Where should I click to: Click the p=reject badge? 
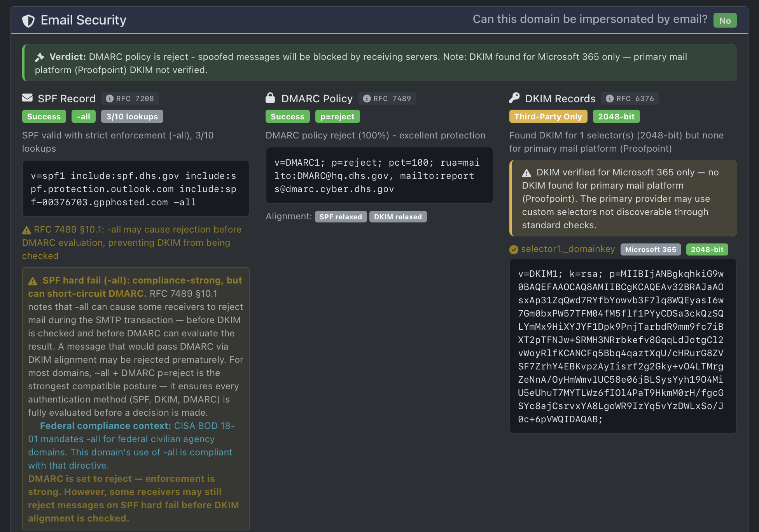(337, 117)
